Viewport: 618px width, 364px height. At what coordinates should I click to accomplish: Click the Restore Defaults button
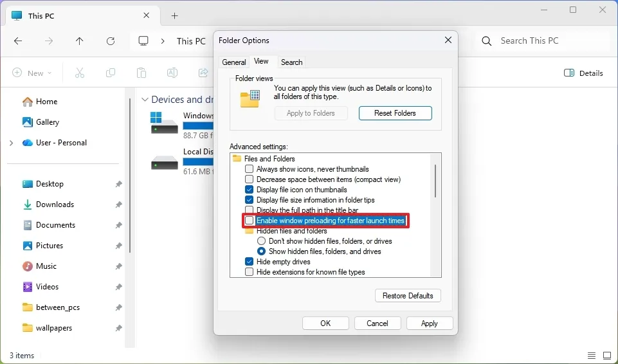pos(408,296)
